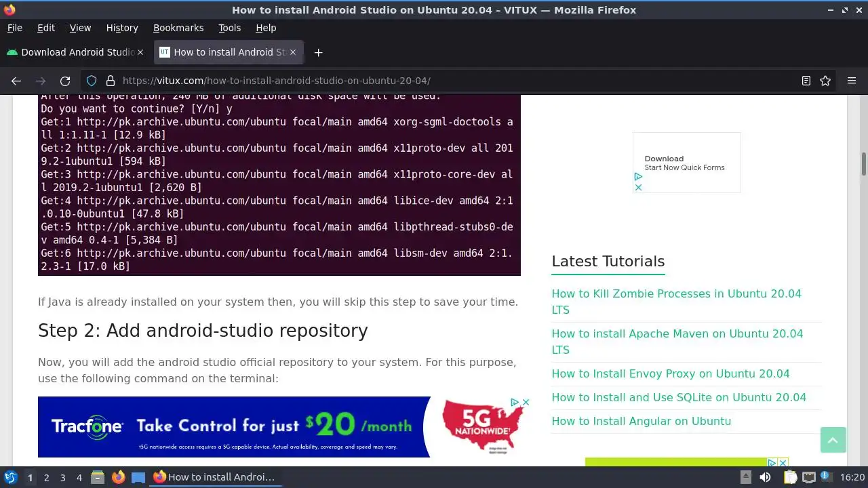
Task: Click the update notifier tray icon
Action: coord(827,477)
